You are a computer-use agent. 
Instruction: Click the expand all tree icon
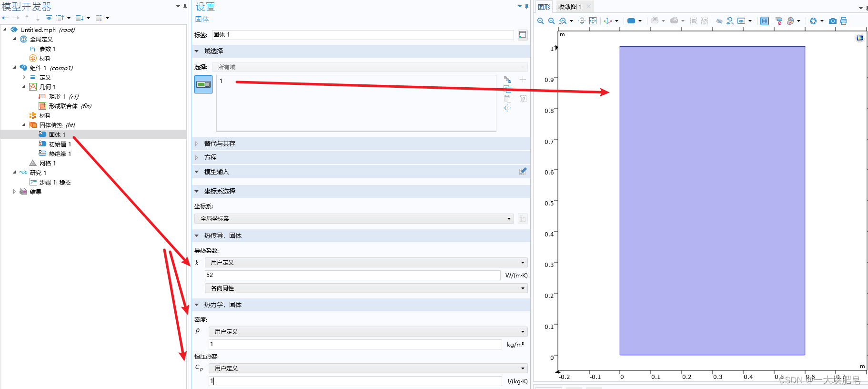click(x=80, y=18)
